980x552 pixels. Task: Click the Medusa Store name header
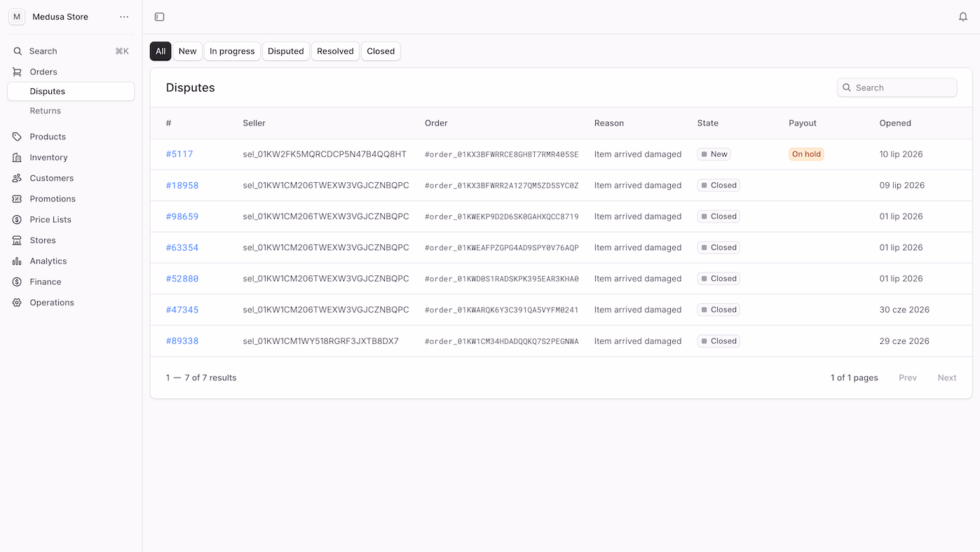60,17
